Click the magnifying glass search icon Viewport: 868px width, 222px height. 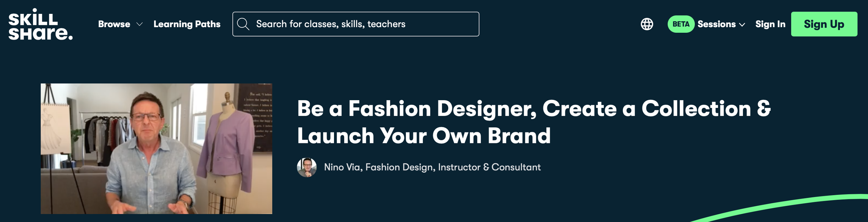(x=243, y=24)
